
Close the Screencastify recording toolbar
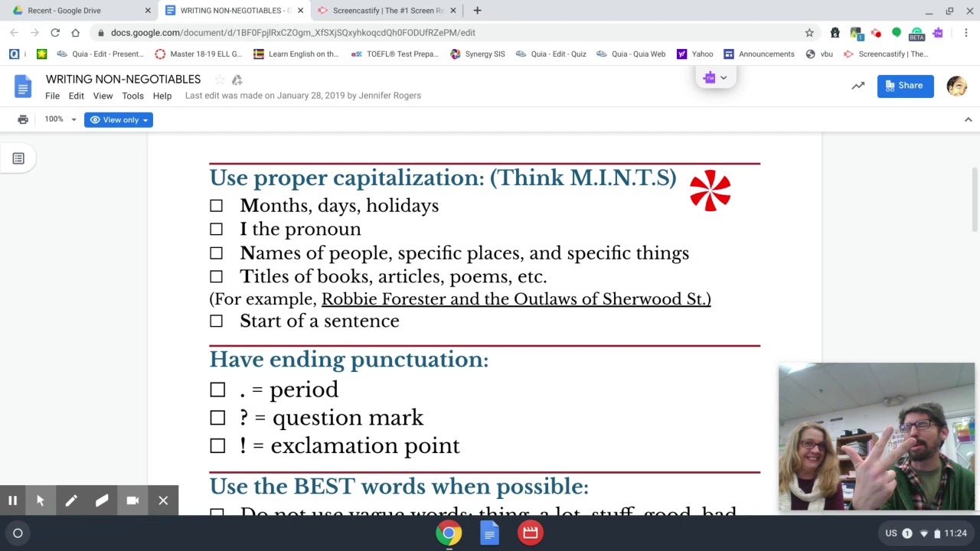[x=163, y=500]
